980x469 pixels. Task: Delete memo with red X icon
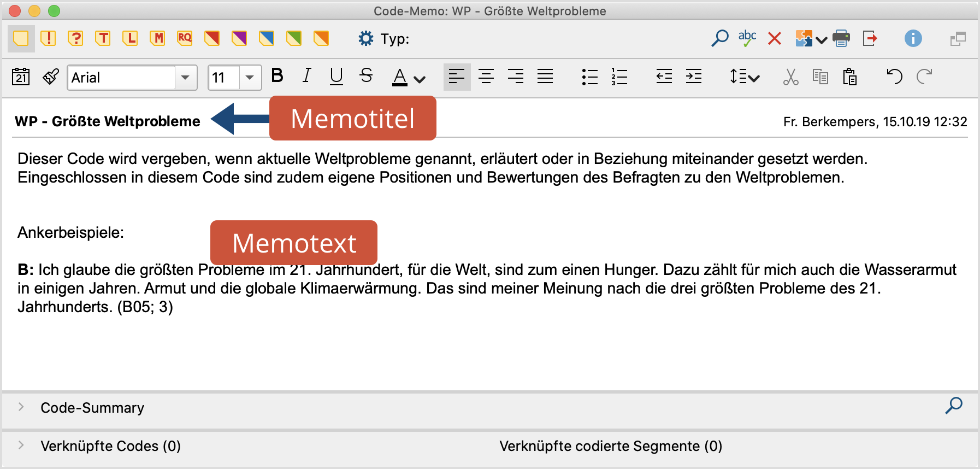(775, 38)
